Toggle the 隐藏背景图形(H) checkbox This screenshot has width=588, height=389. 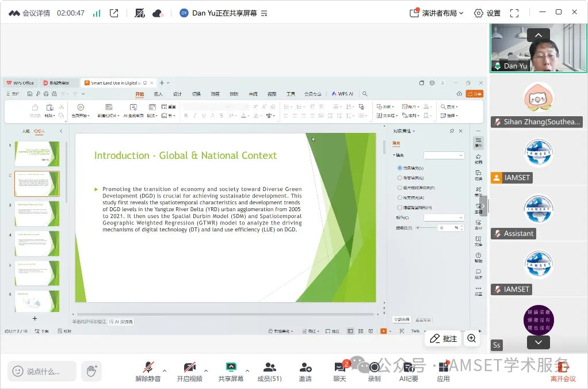(400, 207)
